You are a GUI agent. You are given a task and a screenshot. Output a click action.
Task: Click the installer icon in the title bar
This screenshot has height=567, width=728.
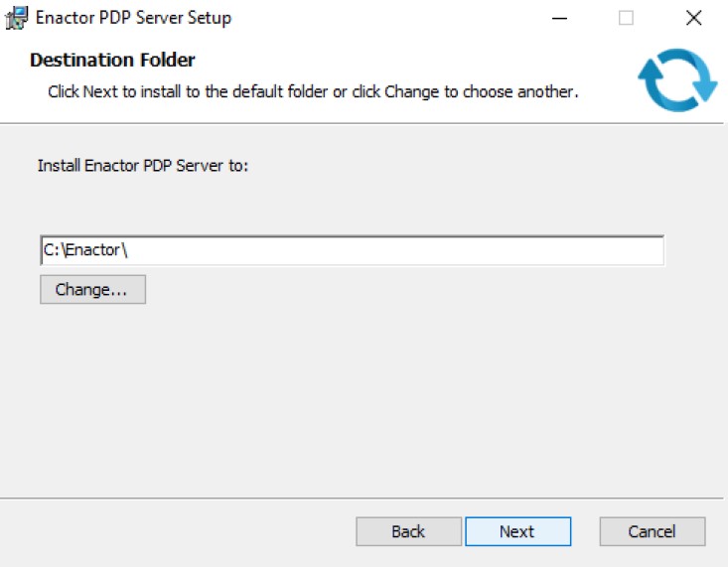(17, 18)
